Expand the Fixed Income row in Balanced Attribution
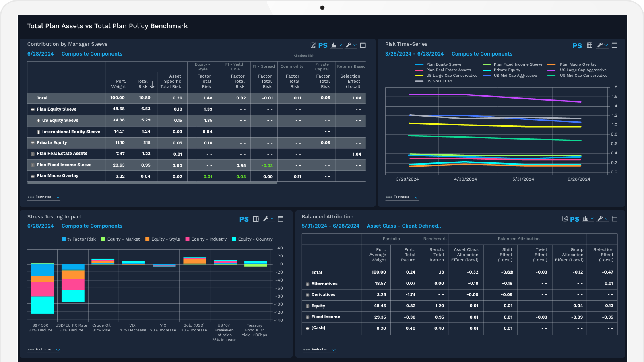 (307, 317)
